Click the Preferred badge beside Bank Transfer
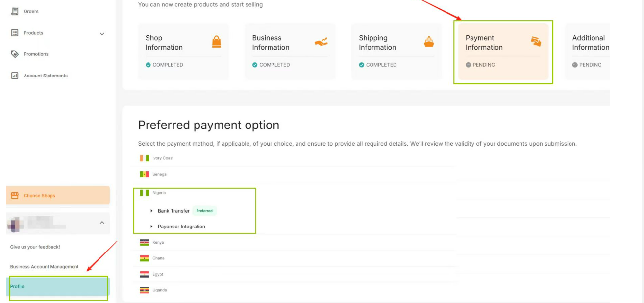The image size is (644, 303). pos(204,211)
